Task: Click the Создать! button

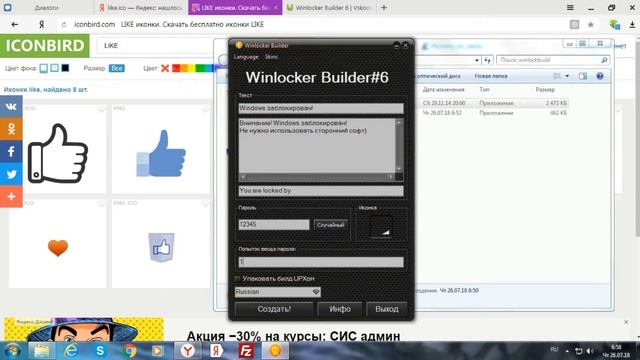Action: click(274, 309)
